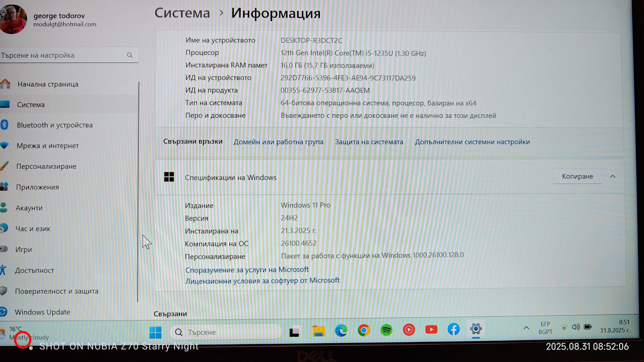Viewport: 644px width, 362px height.
Task: Click the version value 24H2
Action: pos(289,218)
